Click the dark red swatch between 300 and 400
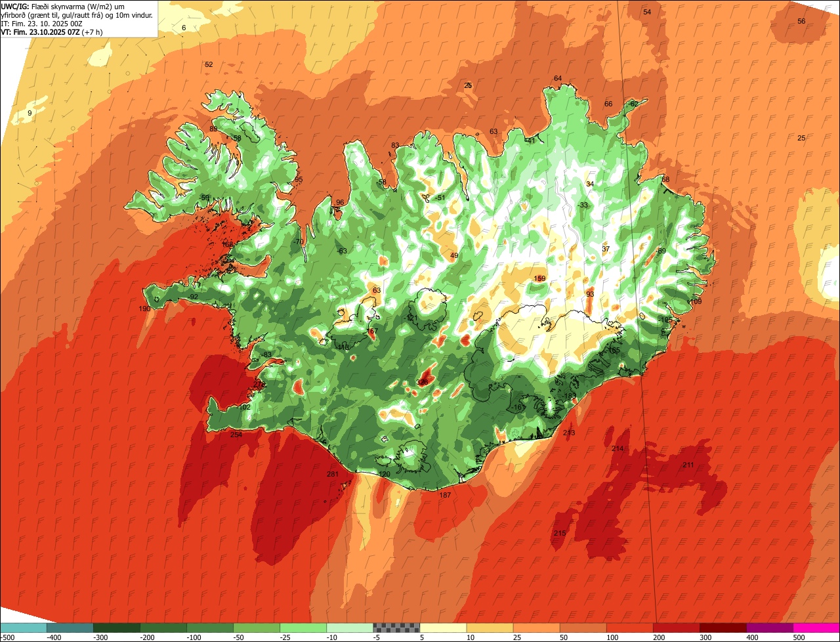This screenshot has width=840, height=642. pyautogui.click(x=723, y=628)
